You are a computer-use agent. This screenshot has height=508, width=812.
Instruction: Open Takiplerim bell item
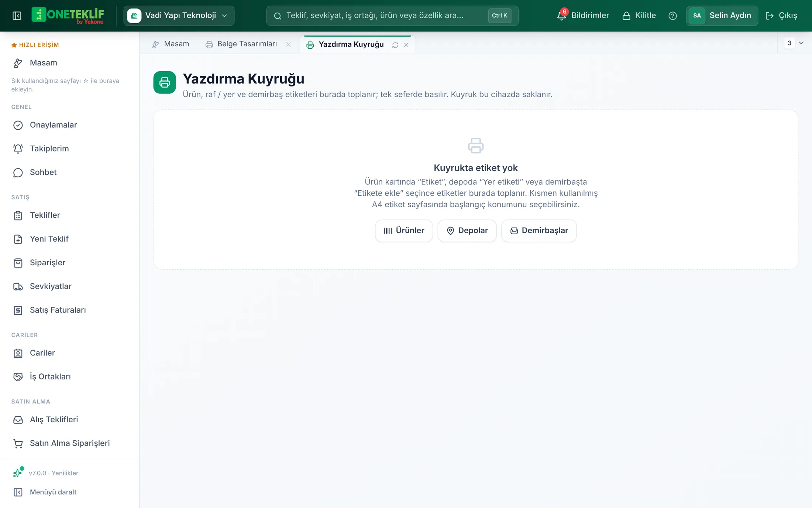(69, 149)
